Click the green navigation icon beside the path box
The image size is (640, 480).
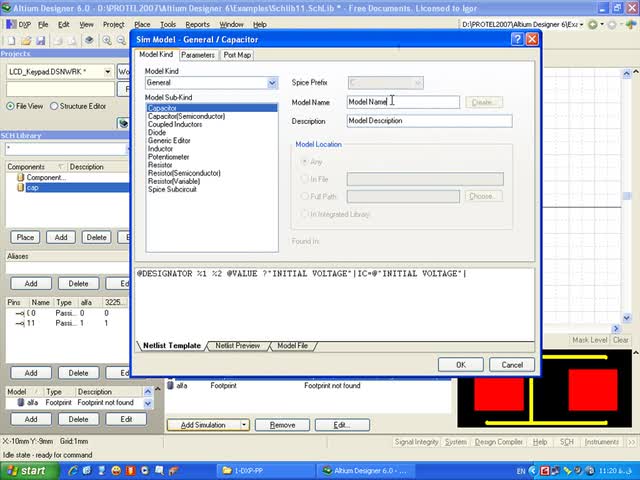coord(593,24)
